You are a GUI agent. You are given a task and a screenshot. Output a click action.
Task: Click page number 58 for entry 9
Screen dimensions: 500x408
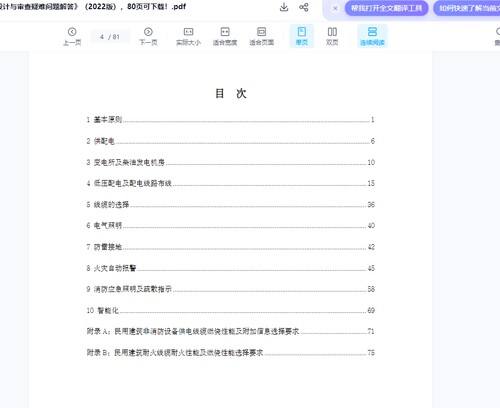click(371, 289)
